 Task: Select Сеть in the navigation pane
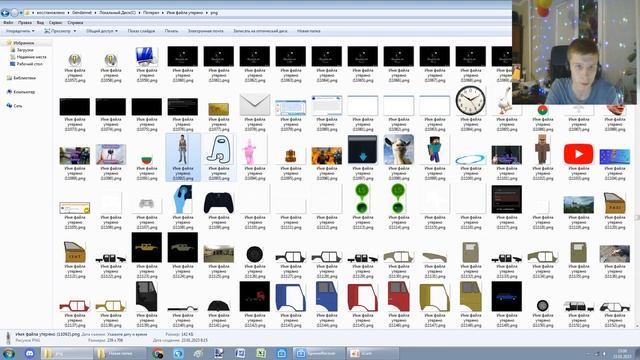point(18,106)
